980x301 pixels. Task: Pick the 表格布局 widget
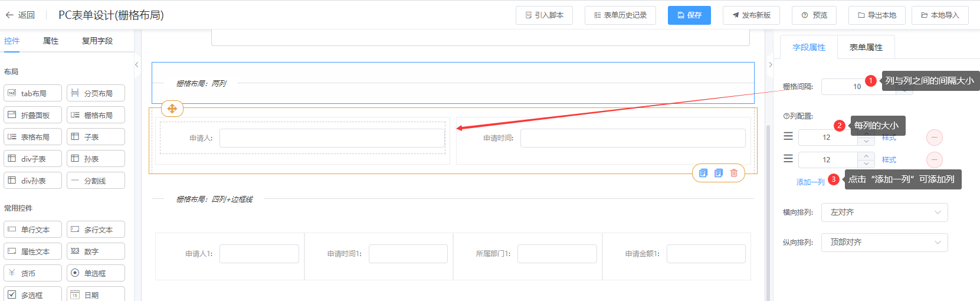coord(32,137)
